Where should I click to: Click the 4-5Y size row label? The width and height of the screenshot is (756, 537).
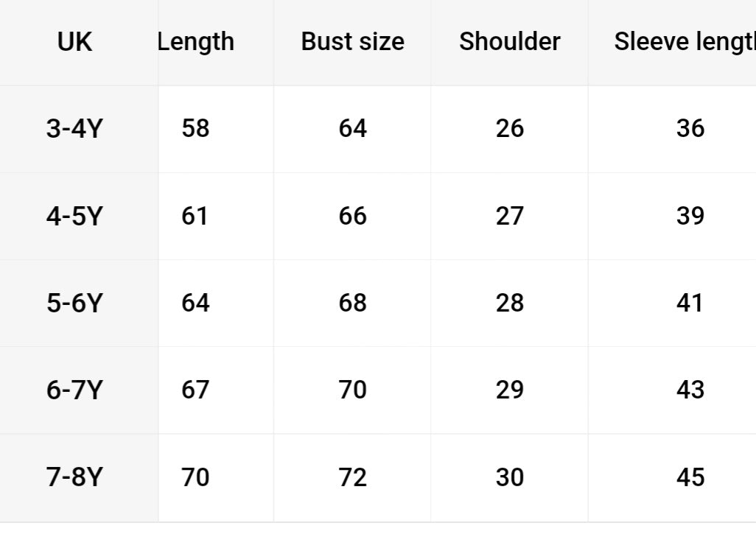(74, 217)
